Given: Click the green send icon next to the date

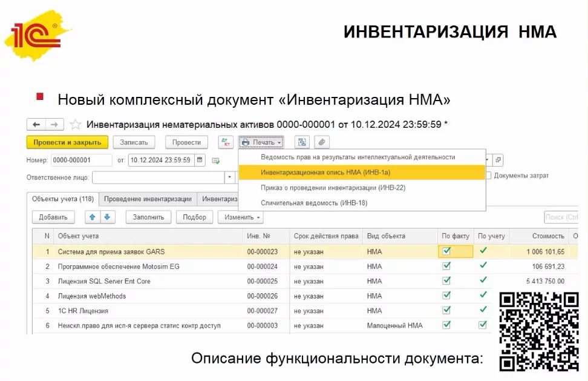Looking at the screenshot, I should pos(215,161).
